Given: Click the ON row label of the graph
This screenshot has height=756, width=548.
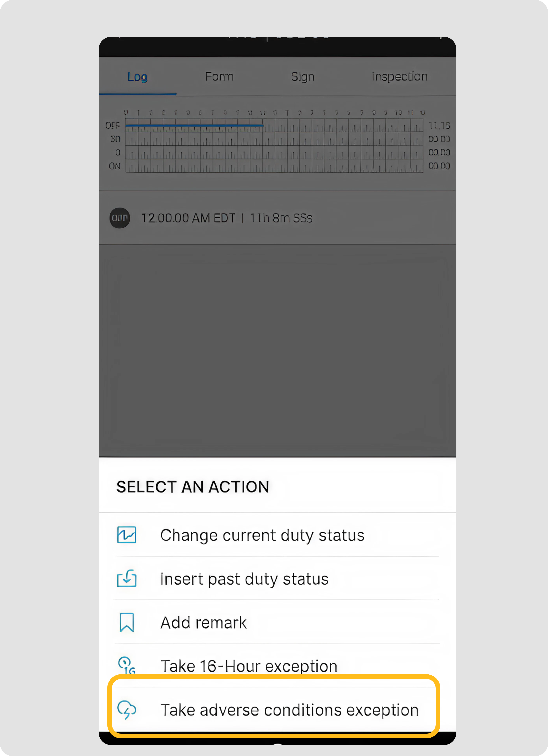Looking at the screenshot, I should [x=114, y=166].
